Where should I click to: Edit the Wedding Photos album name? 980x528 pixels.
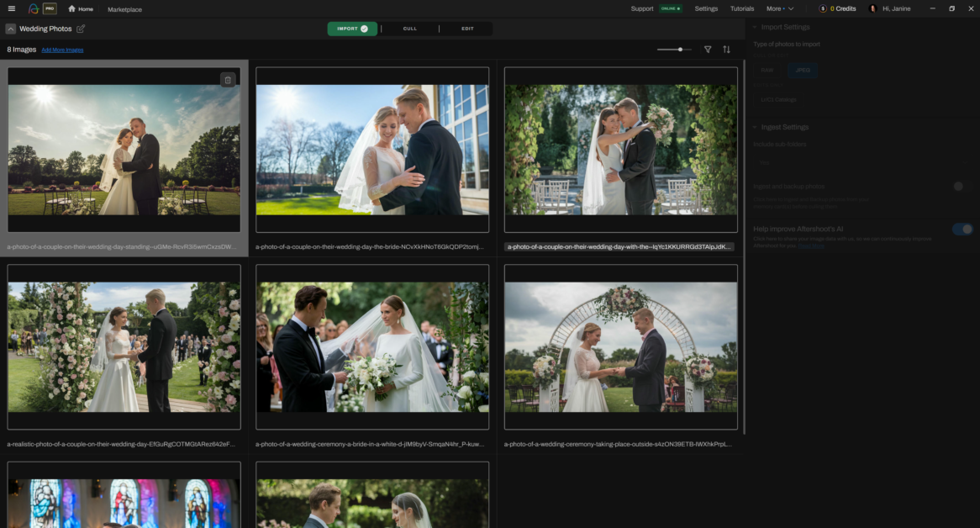pyautogui.click(x=81, y=29)
